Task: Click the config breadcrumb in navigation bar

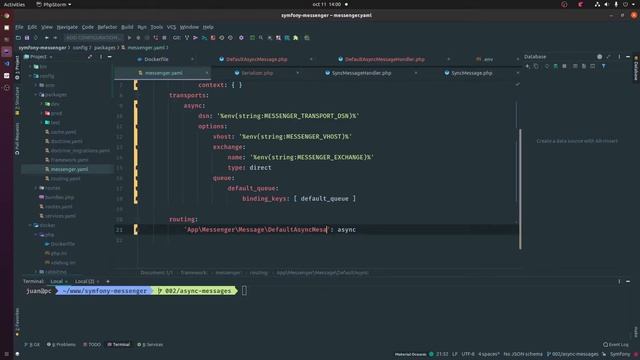Action: click(x=80, y=48)
